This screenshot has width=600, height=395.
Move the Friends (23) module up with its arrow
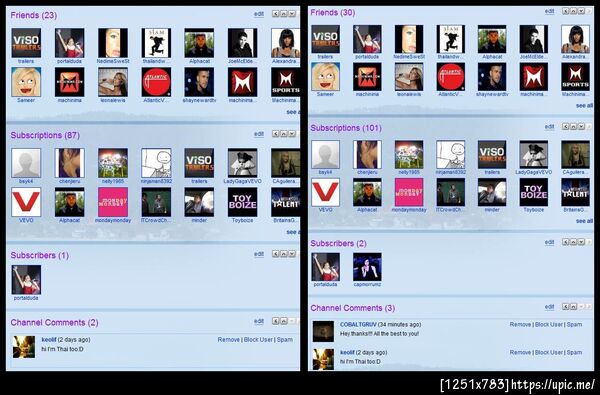284,14
